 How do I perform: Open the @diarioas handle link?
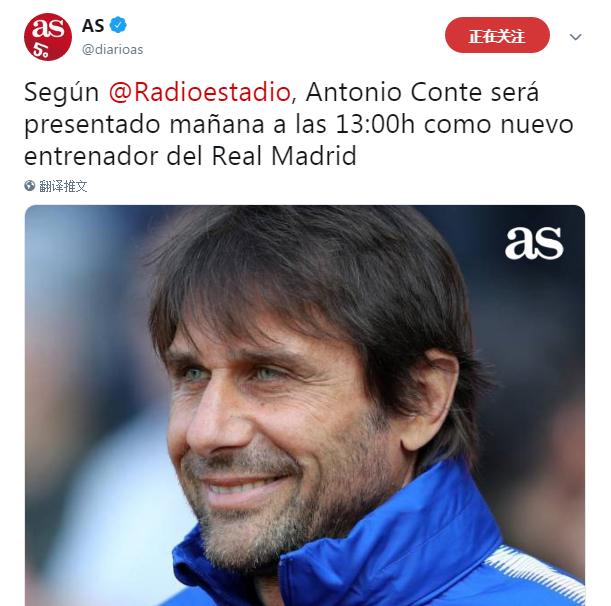click(x=112, y=49)
